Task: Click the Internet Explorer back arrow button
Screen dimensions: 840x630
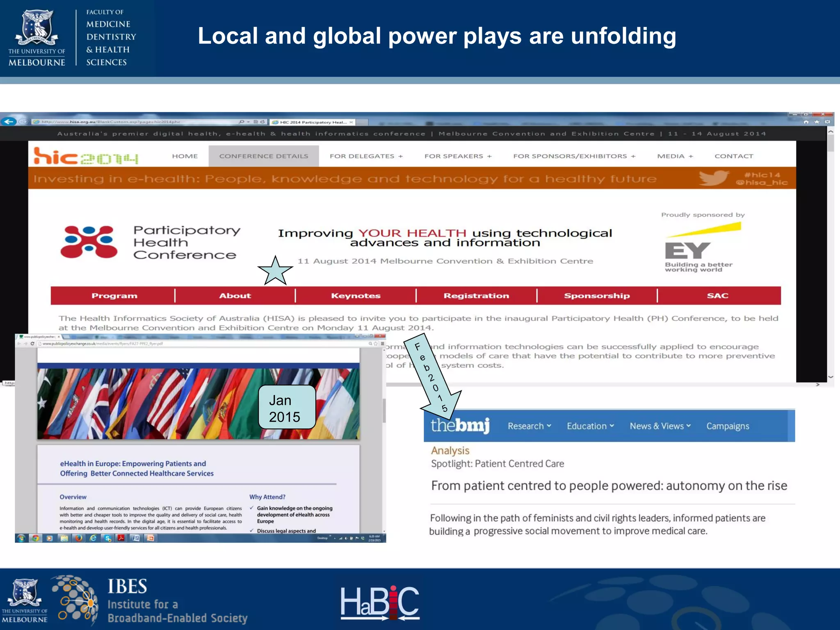Action: (9, 121)
